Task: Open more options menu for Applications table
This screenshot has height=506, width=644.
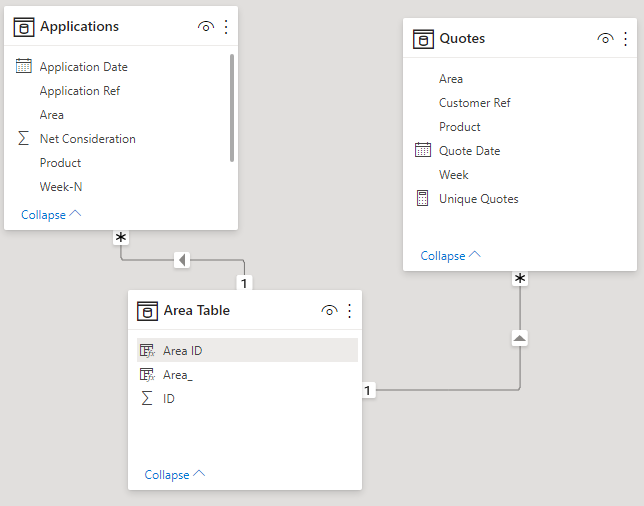Action: pos(226,27)
